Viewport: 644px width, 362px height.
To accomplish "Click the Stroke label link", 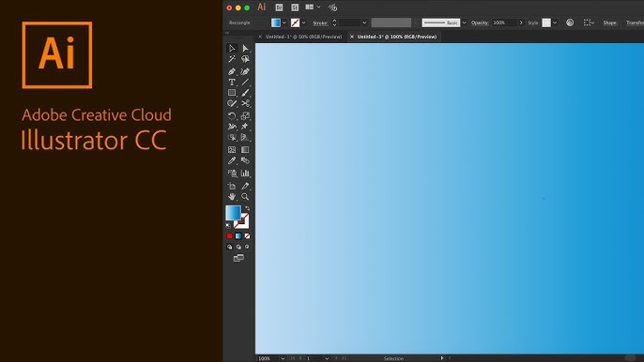I will [320, 23].
